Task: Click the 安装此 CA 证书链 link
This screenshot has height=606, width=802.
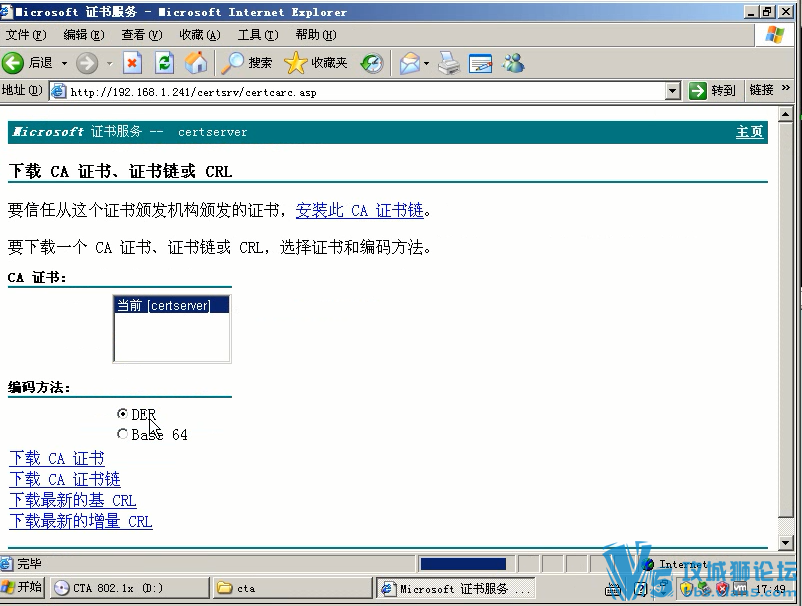Action: click(360, 210)
